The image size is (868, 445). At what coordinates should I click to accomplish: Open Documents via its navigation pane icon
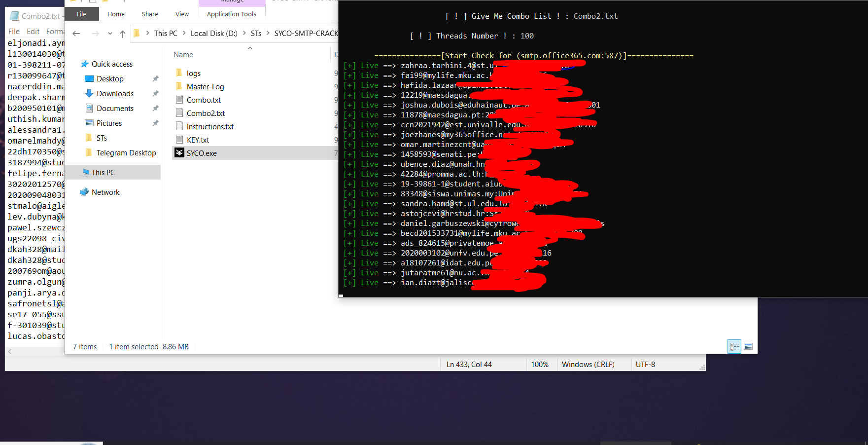[x=89, y=108]
